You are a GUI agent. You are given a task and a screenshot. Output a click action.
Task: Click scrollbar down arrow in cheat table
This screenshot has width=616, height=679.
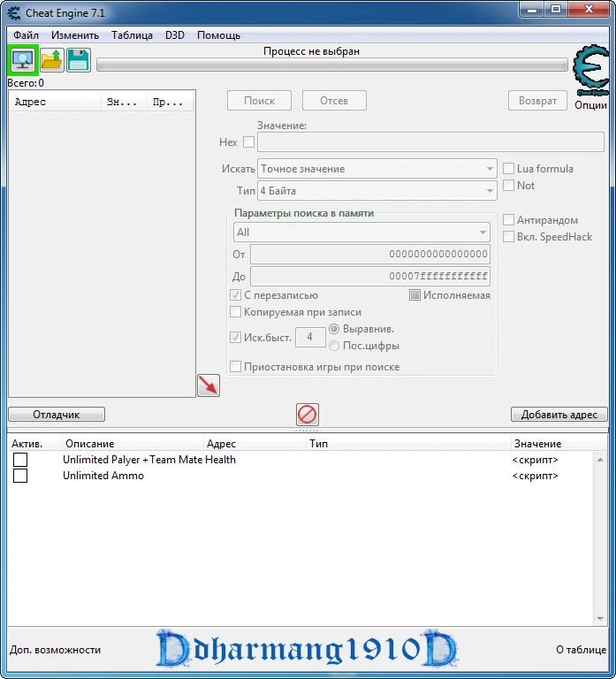coord(600,618)
